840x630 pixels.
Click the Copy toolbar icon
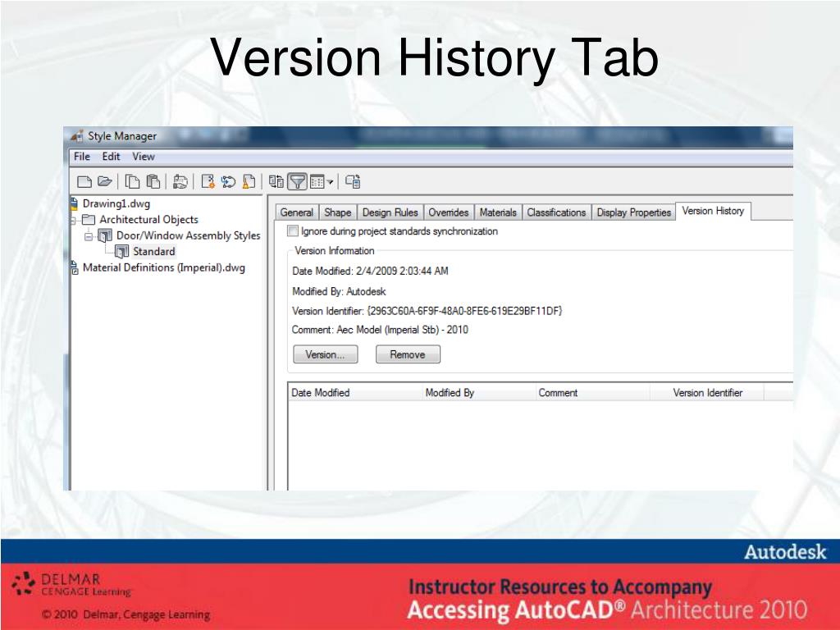coord(132,182)
